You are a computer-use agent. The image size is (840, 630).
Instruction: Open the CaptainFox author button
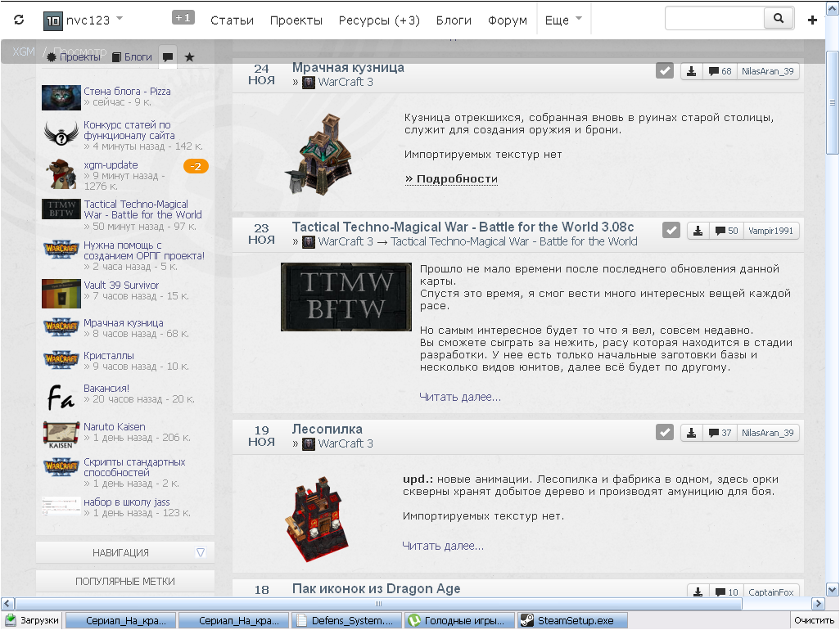tap(771, 592)
